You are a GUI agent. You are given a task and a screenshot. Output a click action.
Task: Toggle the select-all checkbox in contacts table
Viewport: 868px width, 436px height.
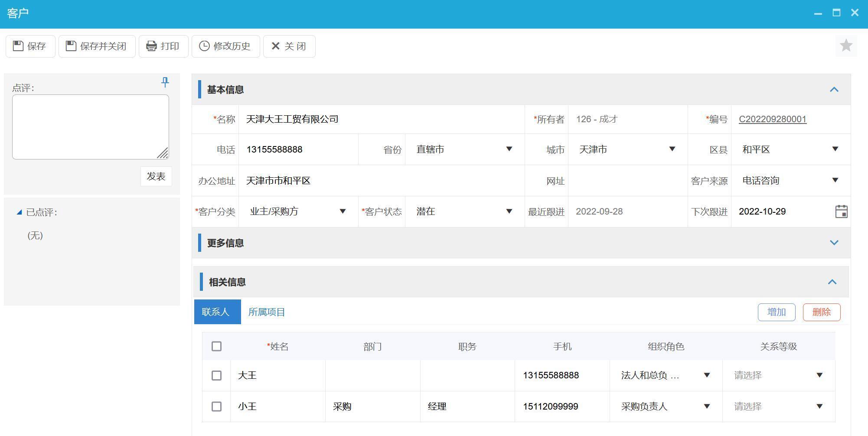pyautogui.click(x=216, y=346)
